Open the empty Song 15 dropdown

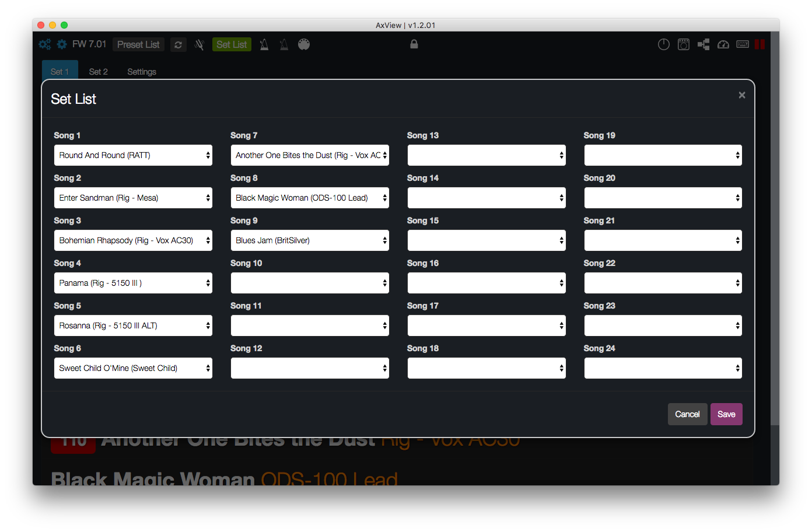[x=487, y=240]
